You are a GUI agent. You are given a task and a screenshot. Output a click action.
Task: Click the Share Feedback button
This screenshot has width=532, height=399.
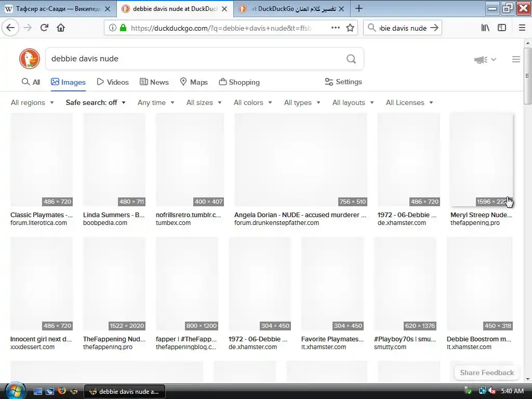[x=487, y=373]
